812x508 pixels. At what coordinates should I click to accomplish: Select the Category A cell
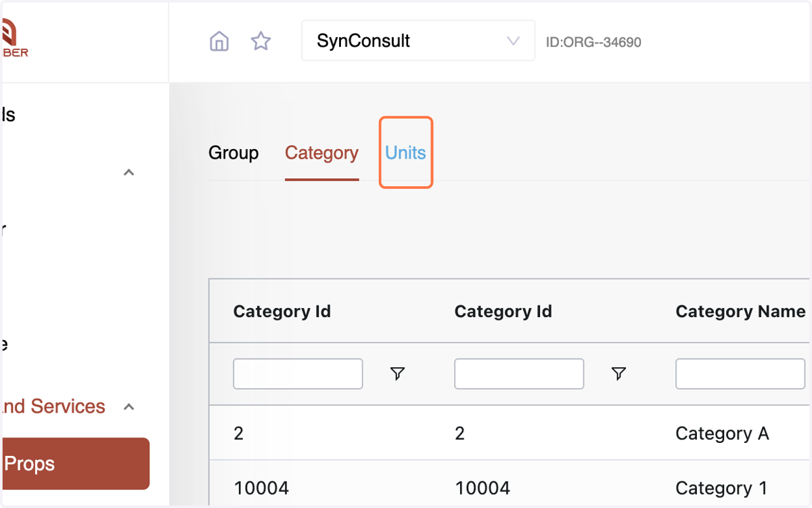722,433
